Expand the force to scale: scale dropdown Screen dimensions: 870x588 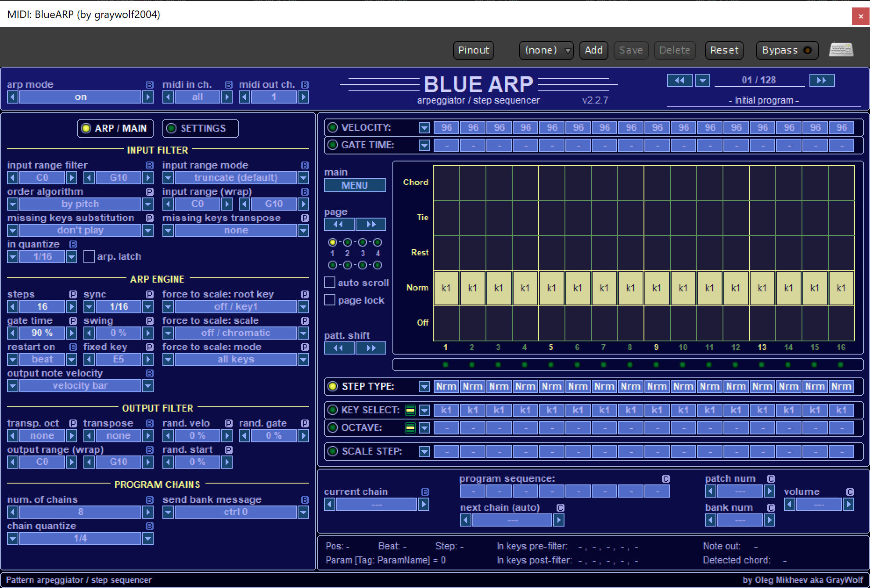coord(303,333)
